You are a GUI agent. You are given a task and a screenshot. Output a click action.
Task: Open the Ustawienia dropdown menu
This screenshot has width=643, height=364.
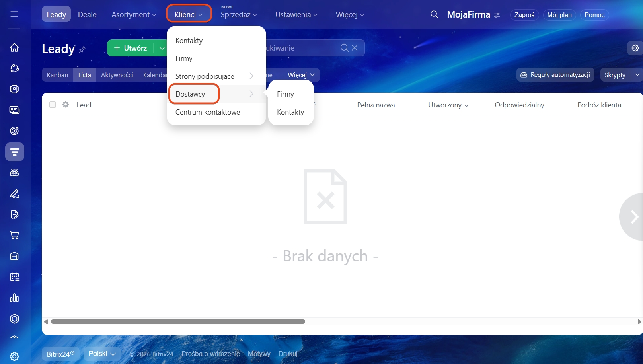296,15
